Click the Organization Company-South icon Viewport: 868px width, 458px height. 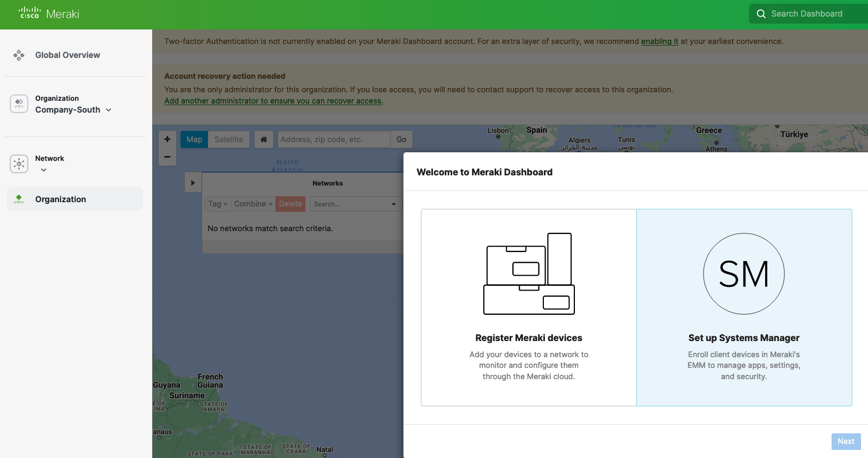[19, 104]
